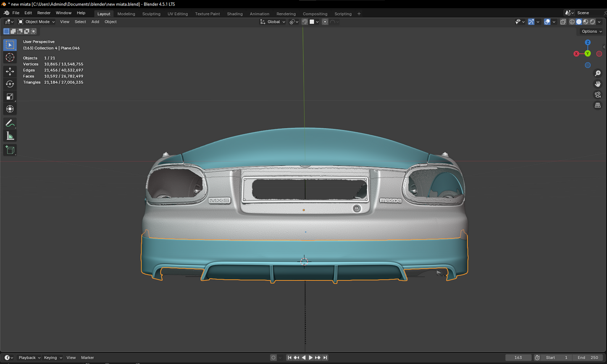The image size is (607, 364).
Task: Switch to perspective/orthographic grid icon
Action: (597, 105)
